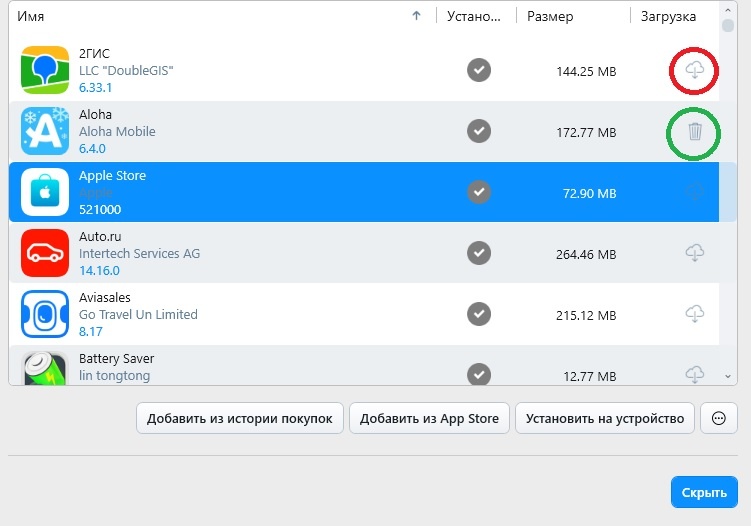751x526 pixels.
Task: Click lin tongtong developer text
Action: (114, 376)
